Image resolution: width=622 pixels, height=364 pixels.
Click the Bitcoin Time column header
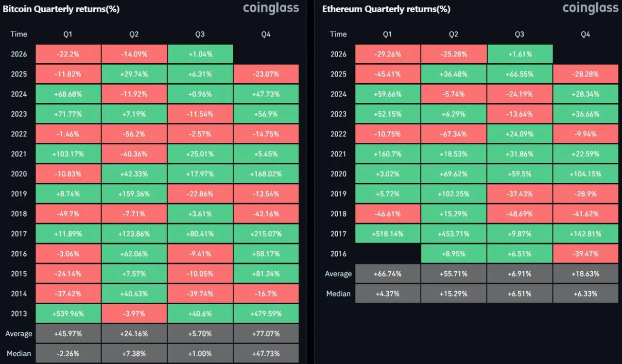click(18, 34)
